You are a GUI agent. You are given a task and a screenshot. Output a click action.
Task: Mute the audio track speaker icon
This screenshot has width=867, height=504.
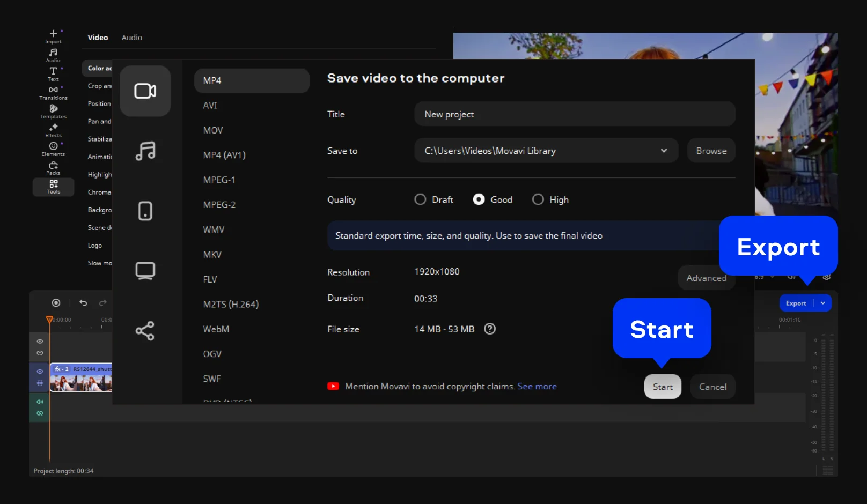40,402
